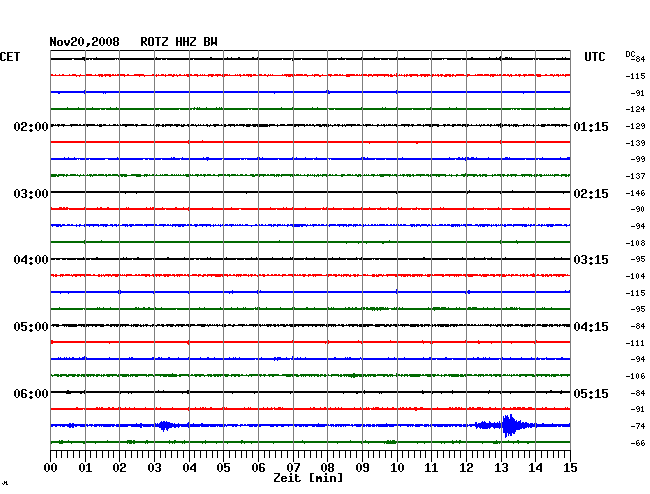Click the date label Nov20,2008
The width and height of the screenshot is (650, 494).
(x=84, y=42)
